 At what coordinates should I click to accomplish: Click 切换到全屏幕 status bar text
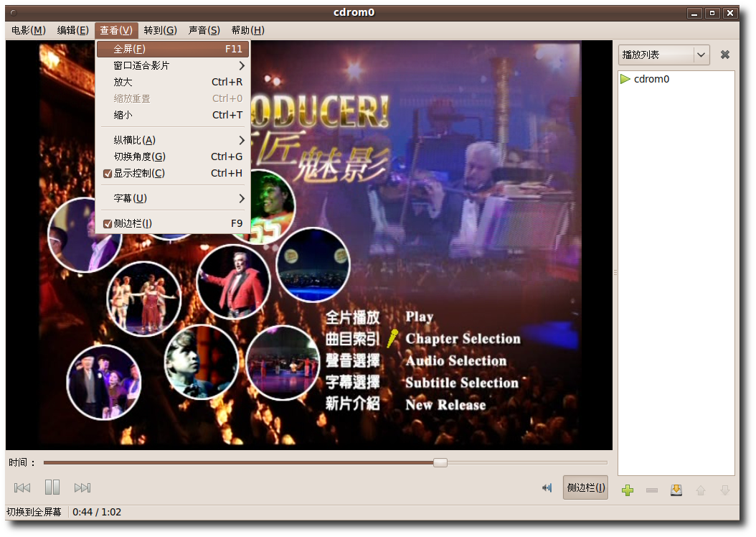(x=34, y=513)
